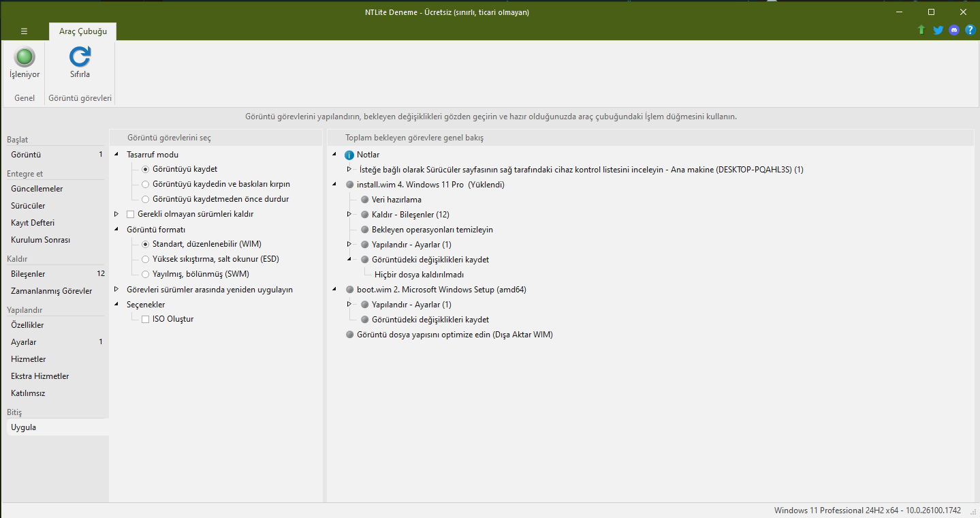Select Görüntüyü kaydedin ve baskıları kırpın option

[x=146, y=184]
